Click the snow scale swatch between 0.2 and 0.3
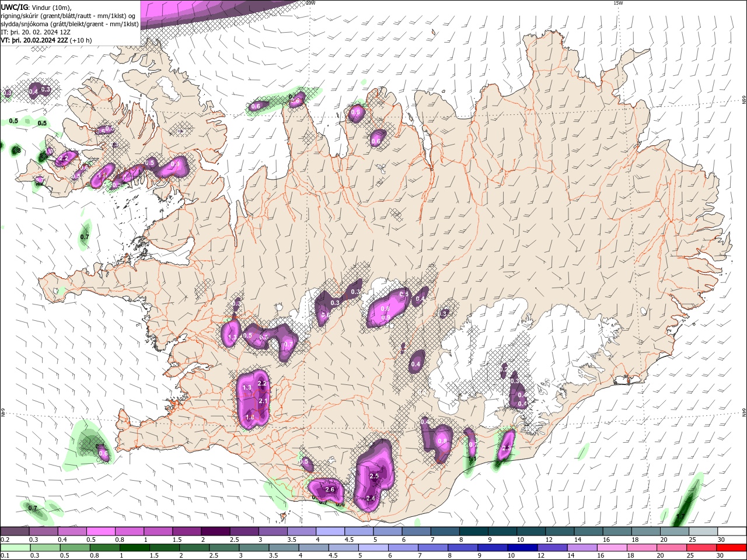This screenshot has width=747, height=560. [x=15, y=531]
